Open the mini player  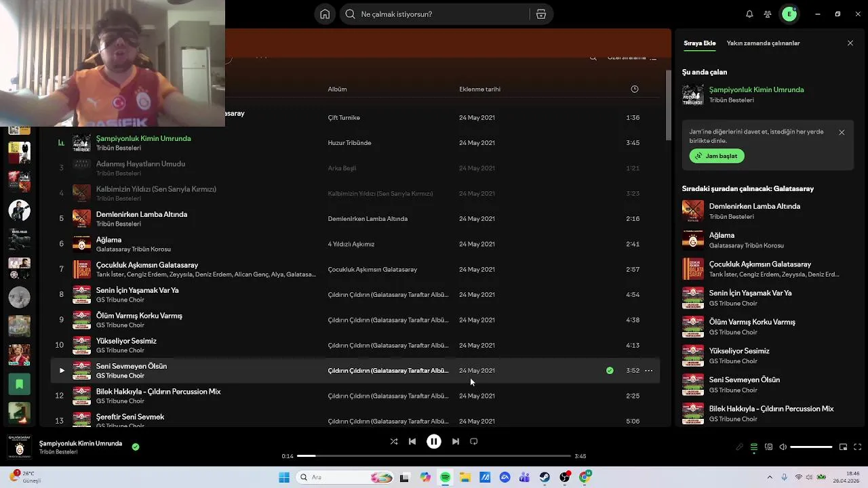pyautogui.click(x=843, y=447)
